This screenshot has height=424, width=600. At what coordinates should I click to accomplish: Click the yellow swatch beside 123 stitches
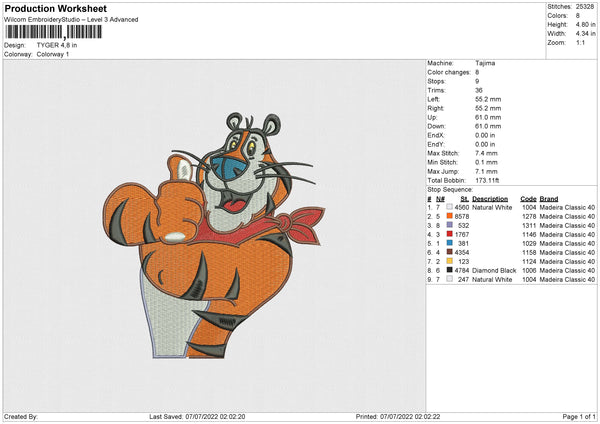(450, 261)
